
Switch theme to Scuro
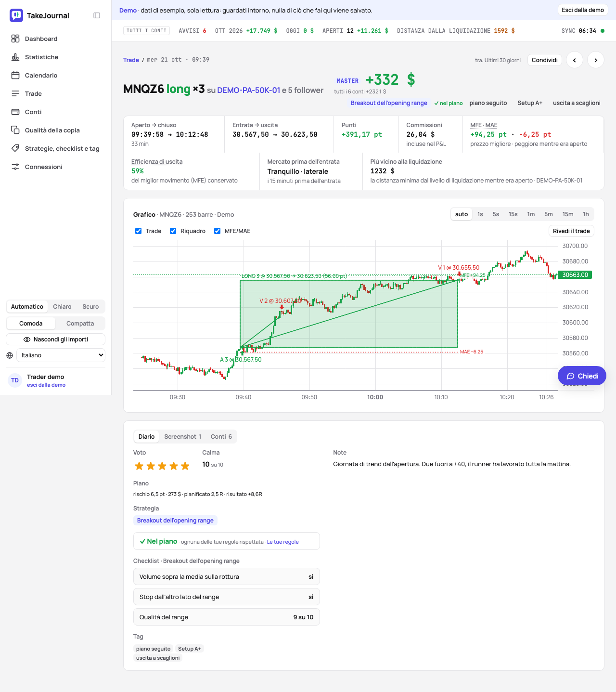coord(90,307)
